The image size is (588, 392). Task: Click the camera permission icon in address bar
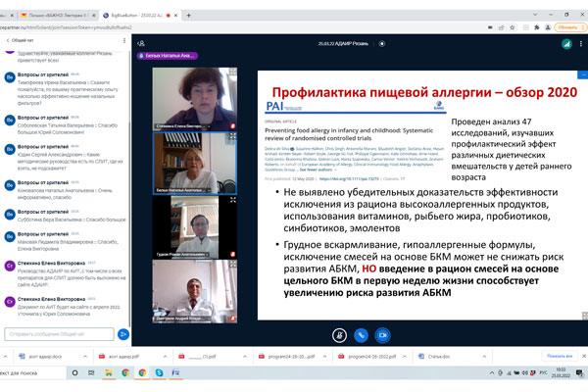coord(490,27)
